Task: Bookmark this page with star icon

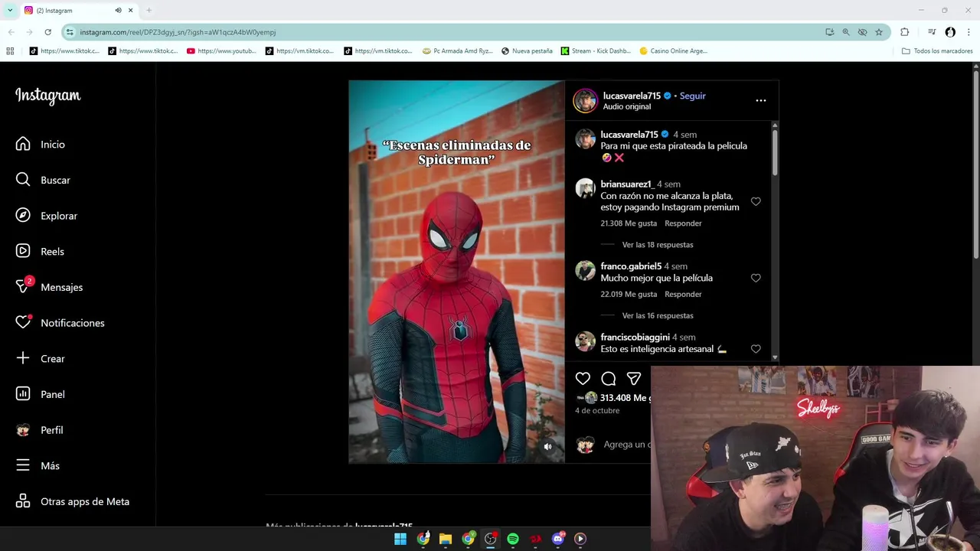Action: pos(879,32)
